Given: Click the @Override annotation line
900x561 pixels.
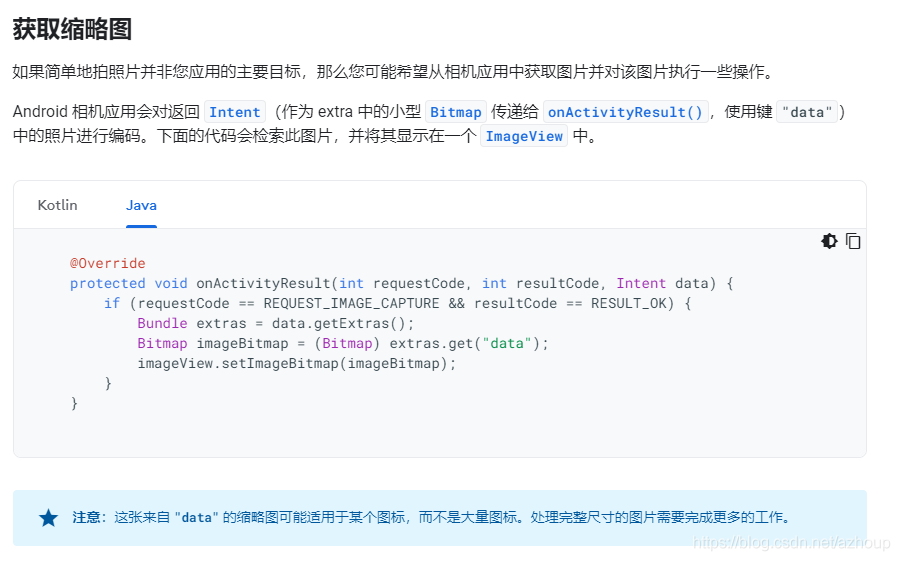Looking at the screenshot, I should pyautogui.click(x=108, y=264).
